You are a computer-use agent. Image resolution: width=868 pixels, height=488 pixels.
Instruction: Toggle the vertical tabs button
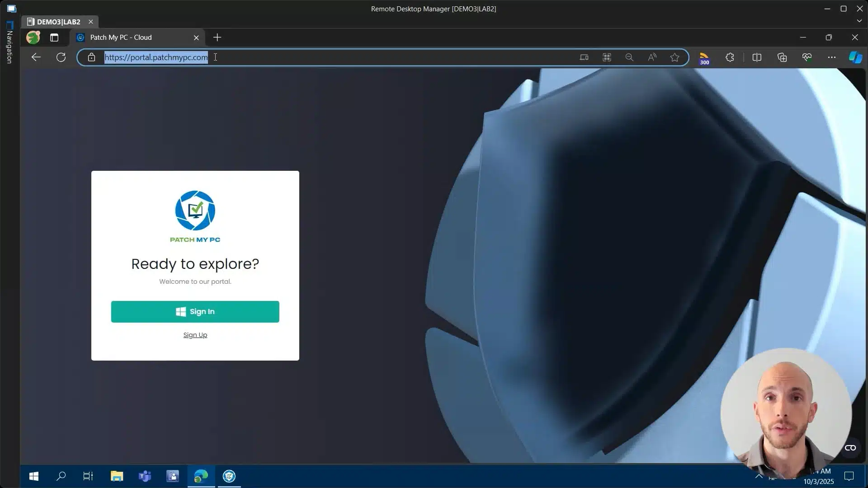coord(54,38)
